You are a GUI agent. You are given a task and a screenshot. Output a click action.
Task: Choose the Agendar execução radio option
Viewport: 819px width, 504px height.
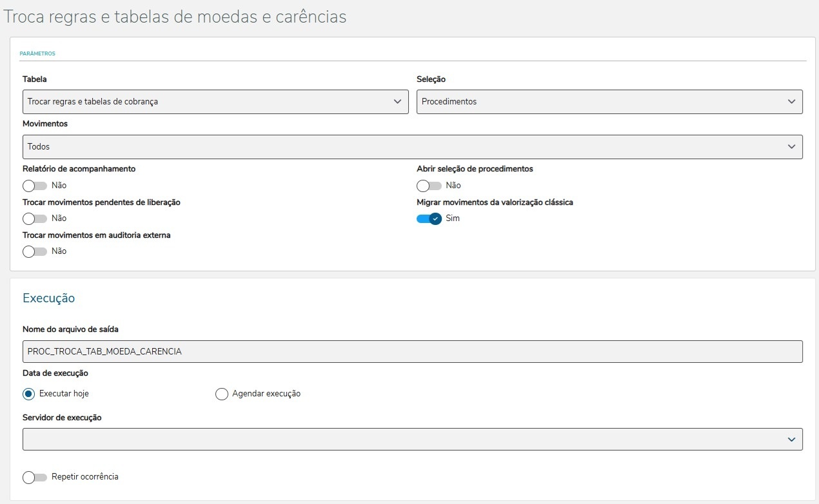point(222,394)
